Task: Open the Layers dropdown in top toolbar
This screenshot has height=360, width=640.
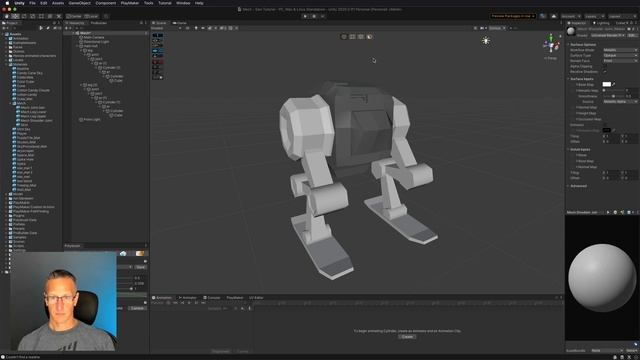Action: click(594, 16)
